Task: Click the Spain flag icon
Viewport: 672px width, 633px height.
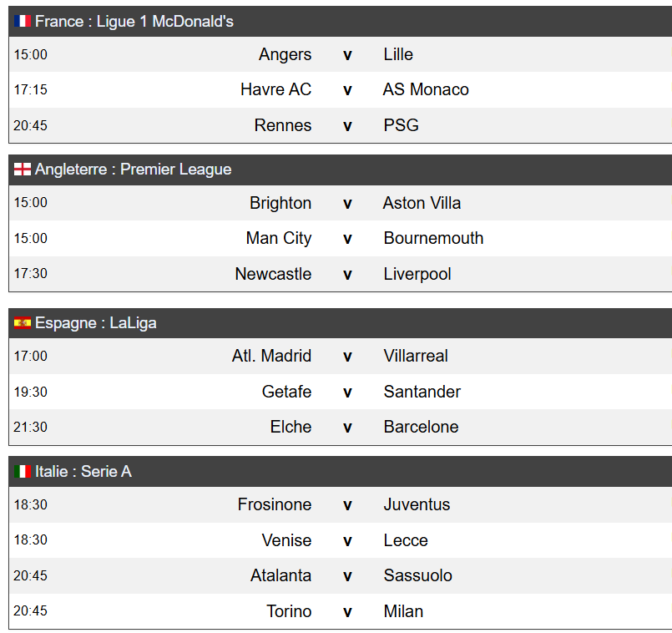Action: pos(23,323)
